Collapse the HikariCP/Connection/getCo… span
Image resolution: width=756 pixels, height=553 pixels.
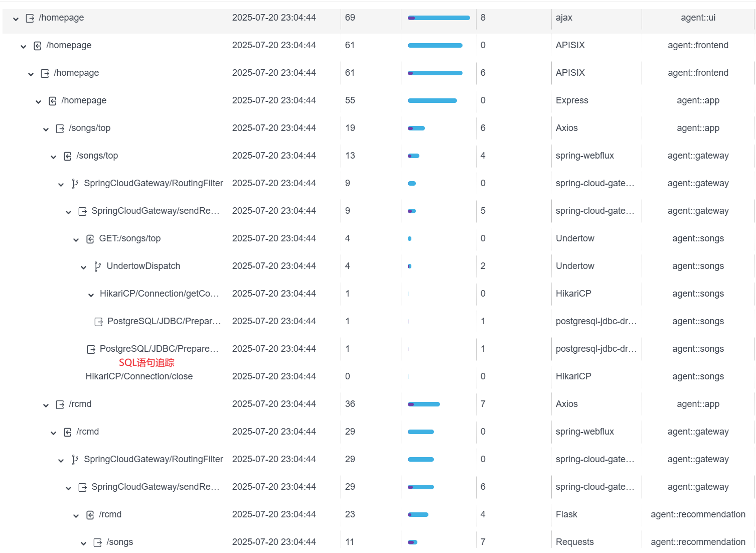(x=91, y=295)
